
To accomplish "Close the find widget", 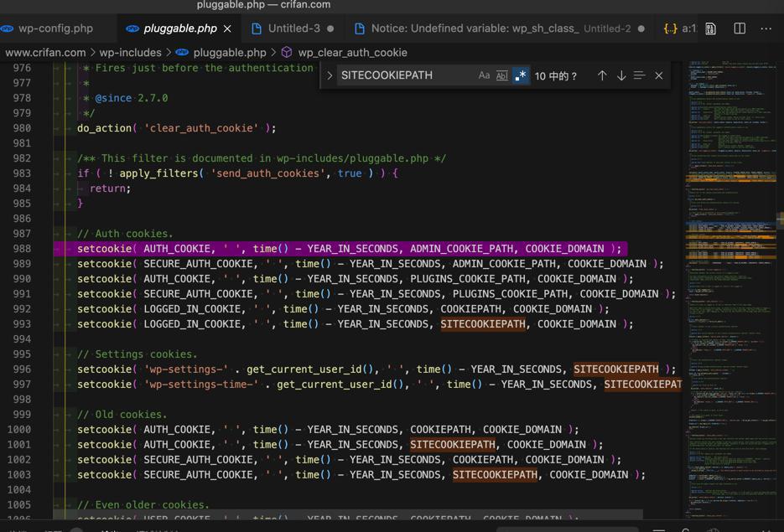I will coord(659,75).
